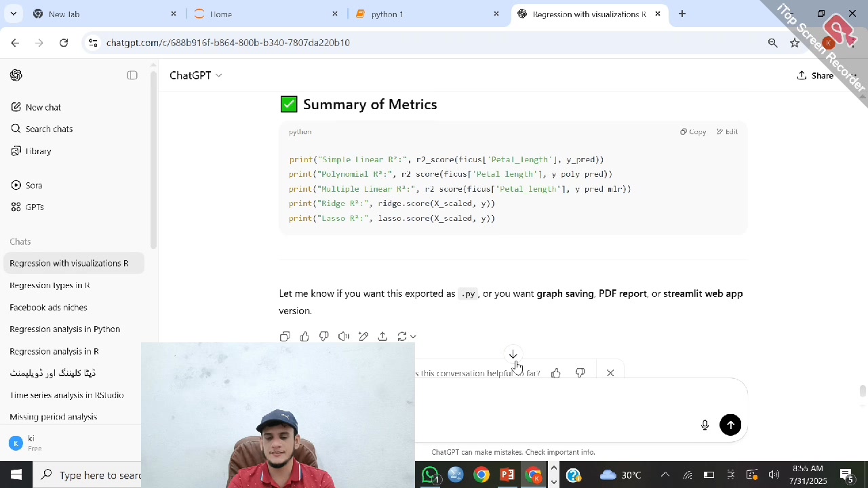Viewport: 868px width, 488px height.
Task: Open the 'Facebook ads niches' chat
Action: 74,307
